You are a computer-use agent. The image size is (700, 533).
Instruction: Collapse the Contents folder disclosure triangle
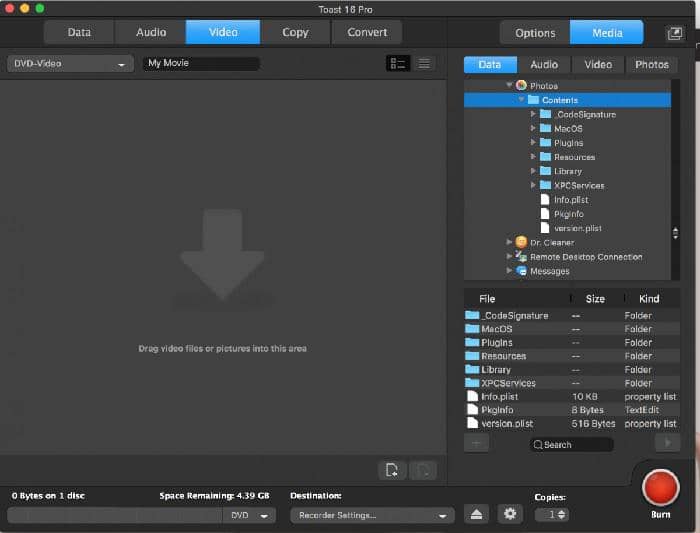pyautogui.click(x=521, y=100)
